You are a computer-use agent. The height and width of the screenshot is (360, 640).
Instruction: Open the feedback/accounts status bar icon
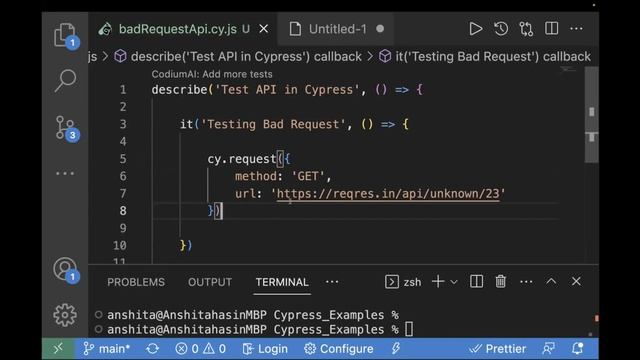[x=549, y=349]
